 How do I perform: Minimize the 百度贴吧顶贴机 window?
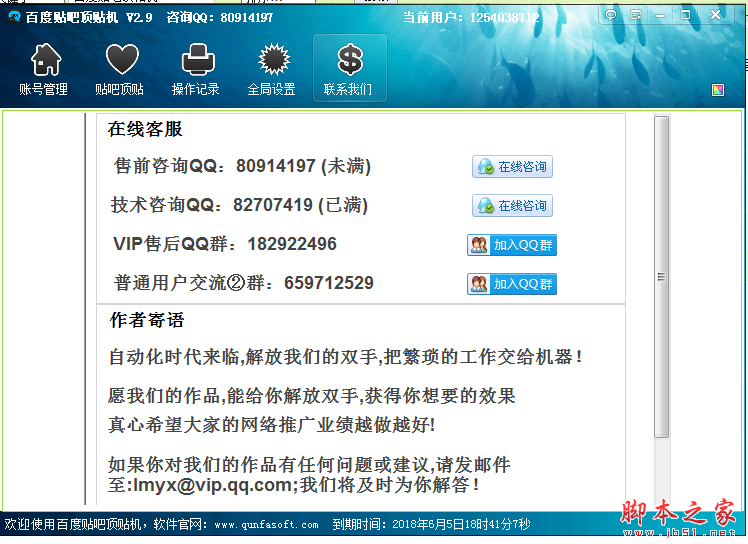click(660, 15)
